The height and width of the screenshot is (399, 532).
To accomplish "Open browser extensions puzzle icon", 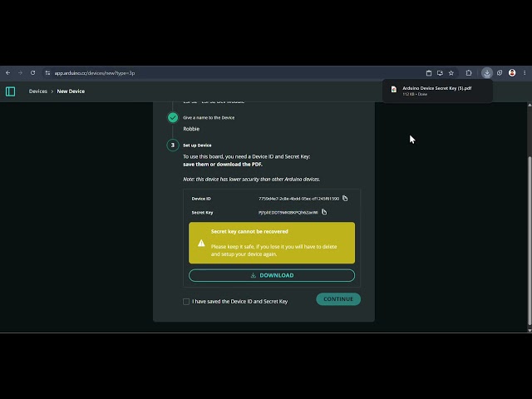I will [x=469, y=73].
